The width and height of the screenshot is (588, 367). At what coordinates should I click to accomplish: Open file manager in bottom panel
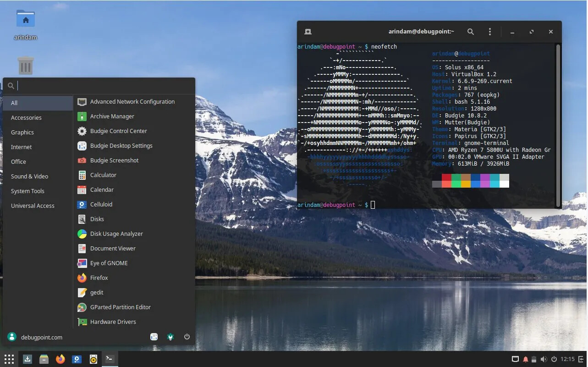(x=44, y=359)
